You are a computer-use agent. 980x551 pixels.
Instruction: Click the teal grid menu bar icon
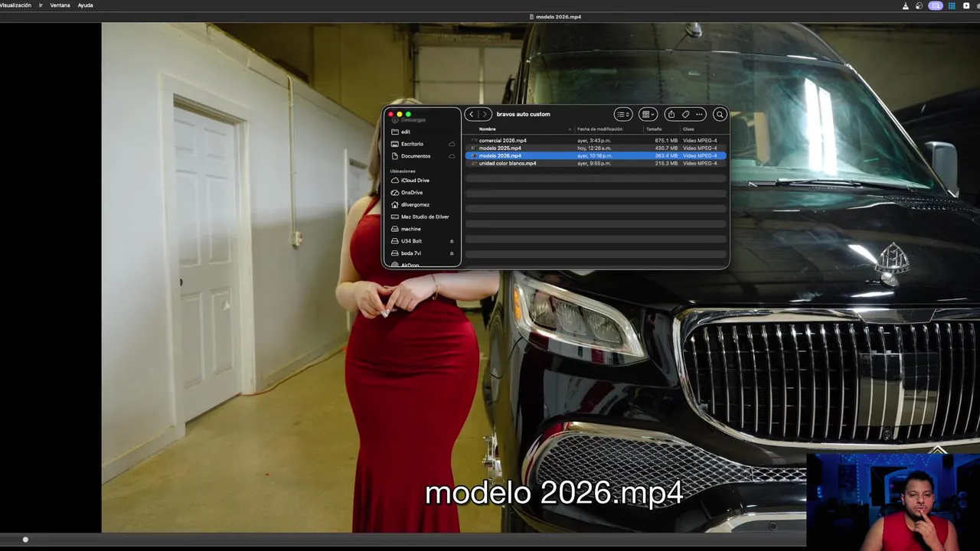point(952,5)
